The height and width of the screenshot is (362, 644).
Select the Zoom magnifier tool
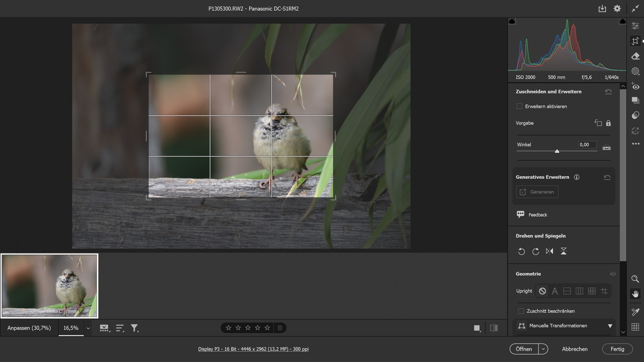(635, 279)
